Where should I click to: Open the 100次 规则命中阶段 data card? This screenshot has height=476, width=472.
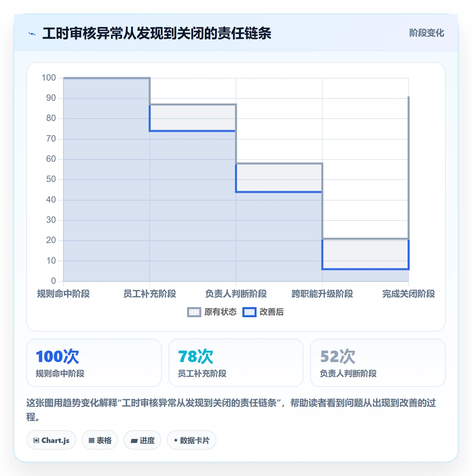point(94,363)
